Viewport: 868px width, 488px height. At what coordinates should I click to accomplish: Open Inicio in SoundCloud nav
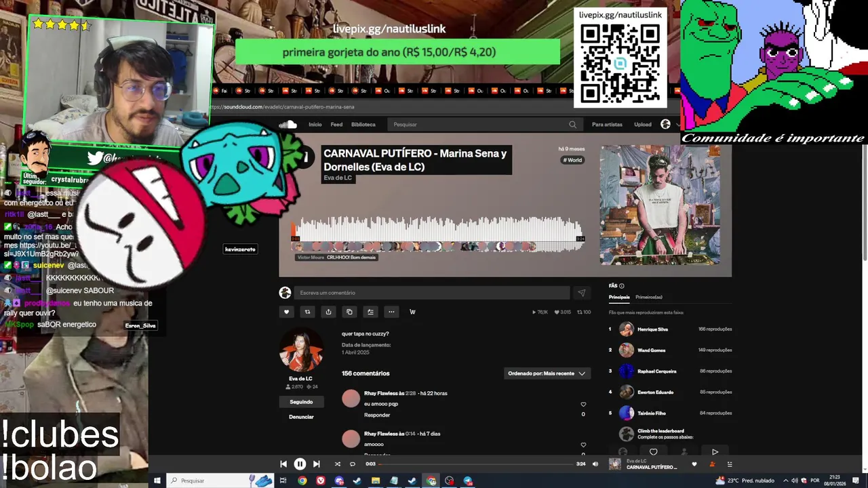coord(315,124)
